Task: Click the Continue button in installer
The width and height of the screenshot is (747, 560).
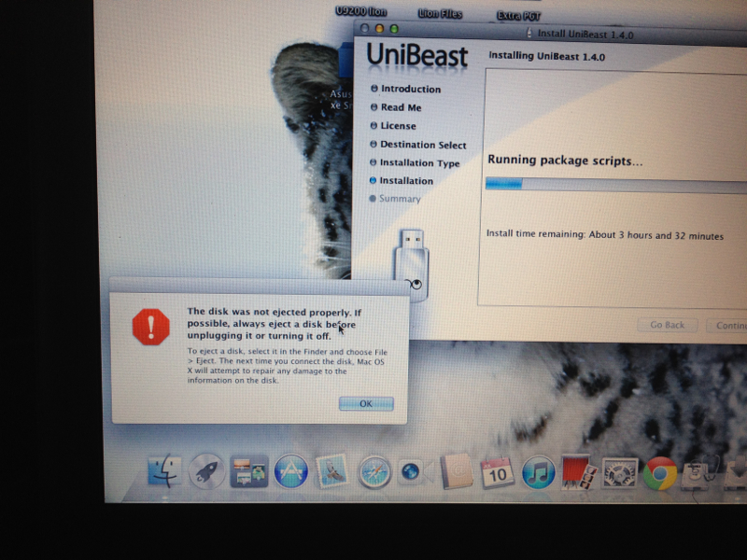Action: tap(727, 325)
